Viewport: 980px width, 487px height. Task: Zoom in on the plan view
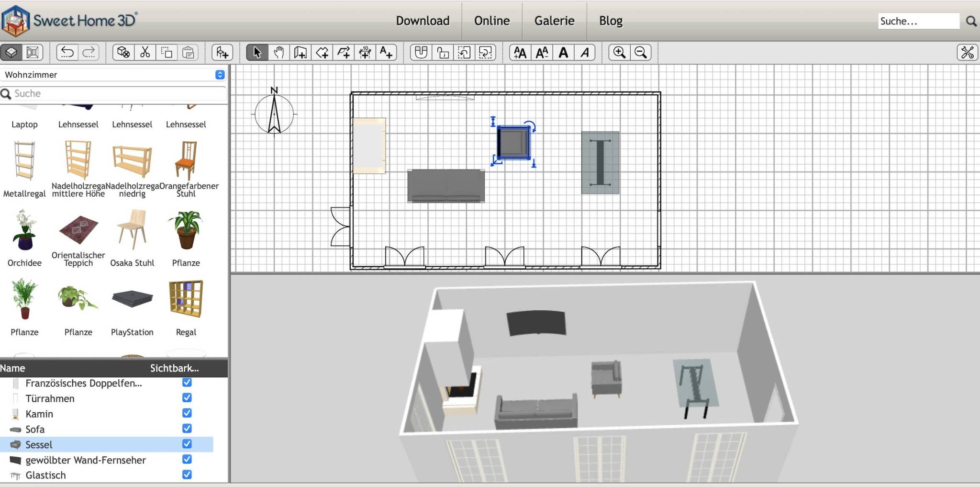click(619, 52)
